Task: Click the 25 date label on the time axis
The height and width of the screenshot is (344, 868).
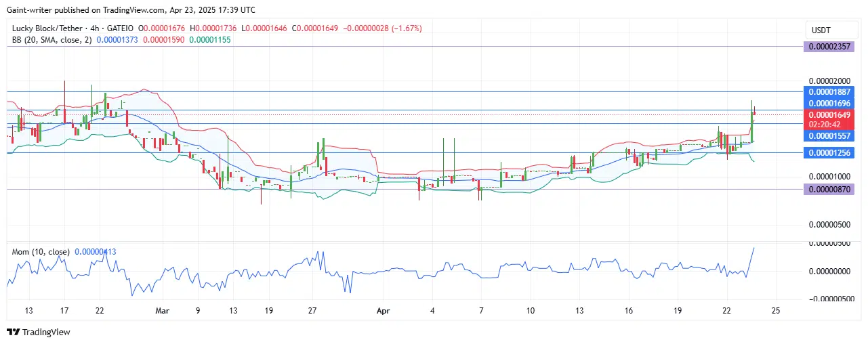Action: (776, 311)
